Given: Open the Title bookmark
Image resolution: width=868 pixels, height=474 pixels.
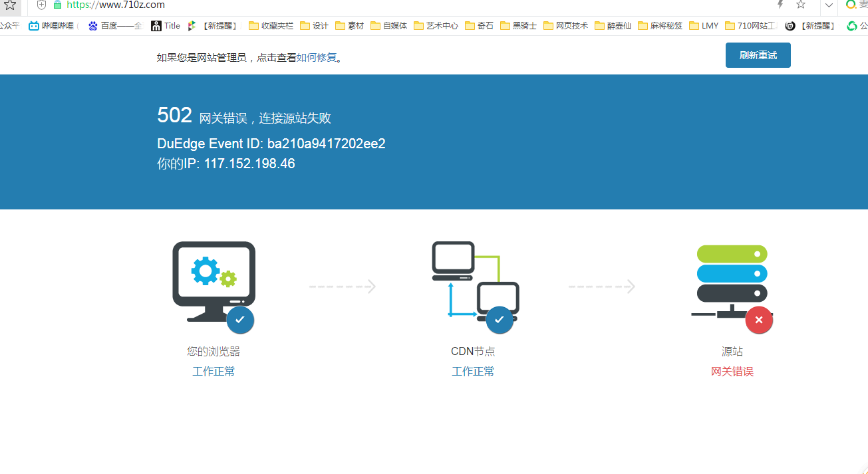Looking at the screenshot, I should pos(166,26).
